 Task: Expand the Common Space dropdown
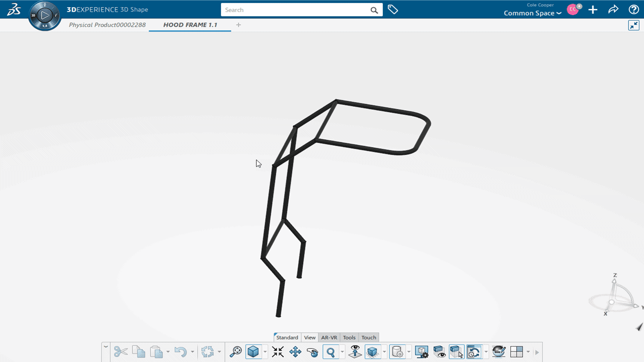(x=532, y=13)
